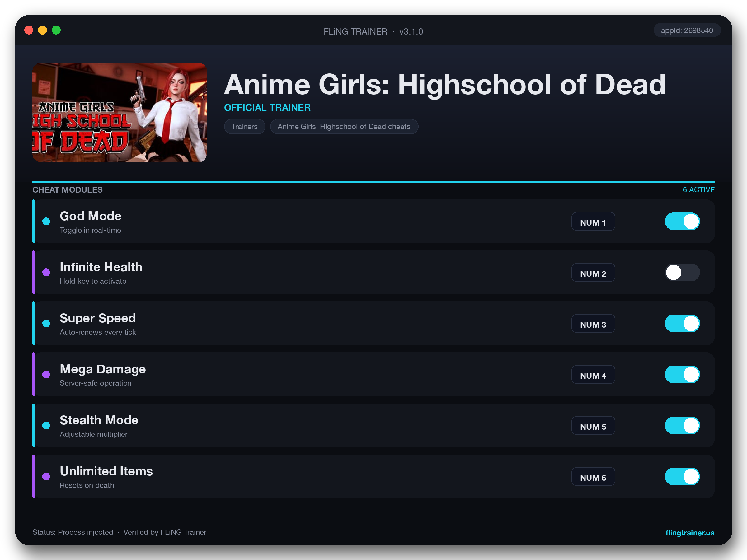Click 'Status: Process injected' text
The width and height of the screenshot is (747, 560).
click(x=73, y=532)
